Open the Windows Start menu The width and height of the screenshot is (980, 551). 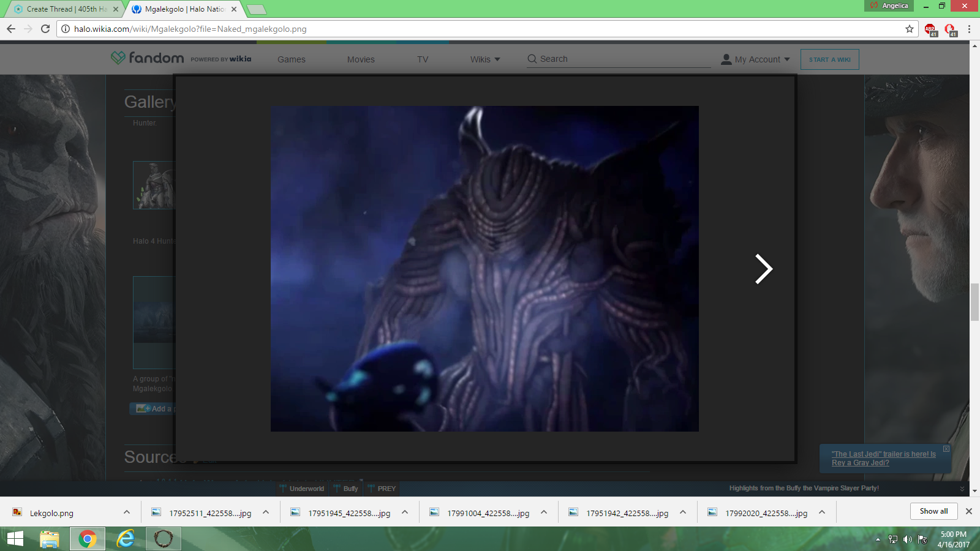pyautogui.click(x=15, y=539)
